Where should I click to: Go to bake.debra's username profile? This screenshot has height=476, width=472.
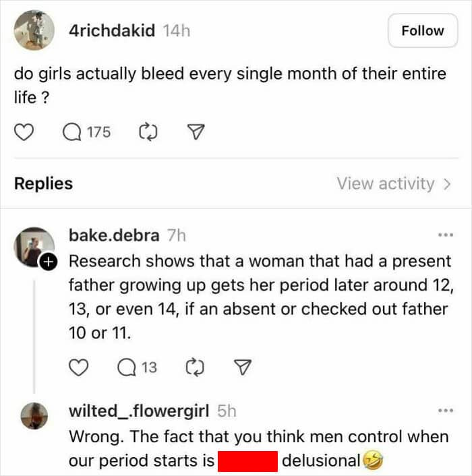pos(114,235)
